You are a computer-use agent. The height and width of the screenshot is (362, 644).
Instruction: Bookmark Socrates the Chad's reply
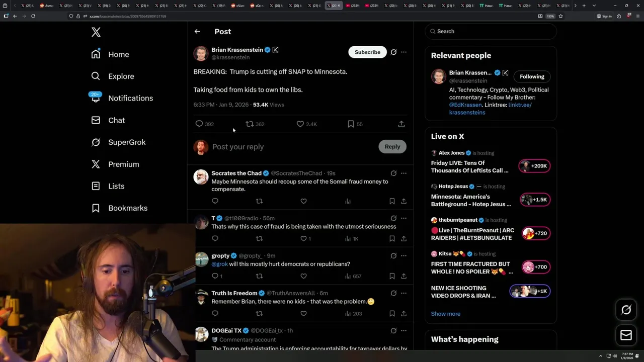click(392, 201)
